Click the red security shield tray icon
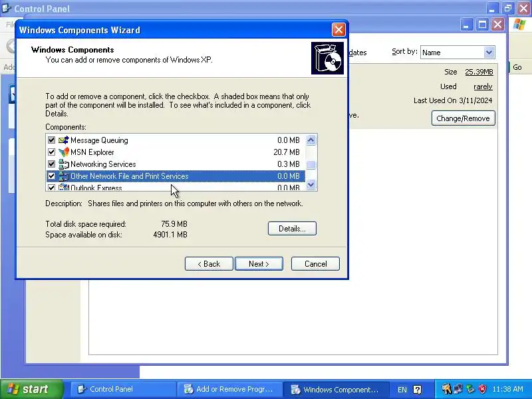Viewport: 532px width, 399px height. (482, 389)
